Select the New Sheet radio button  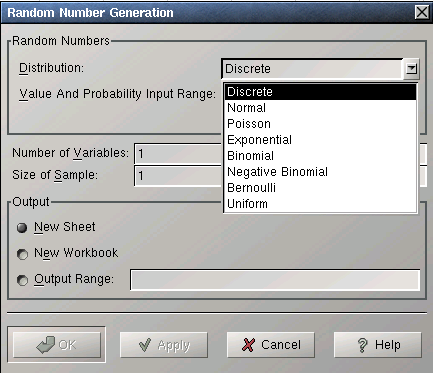coord(22,228)
